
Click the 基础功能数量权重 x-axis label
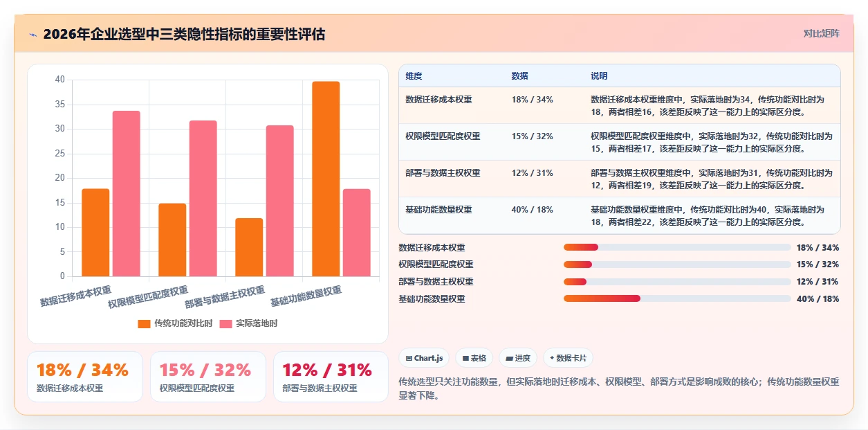coord(306,296)
